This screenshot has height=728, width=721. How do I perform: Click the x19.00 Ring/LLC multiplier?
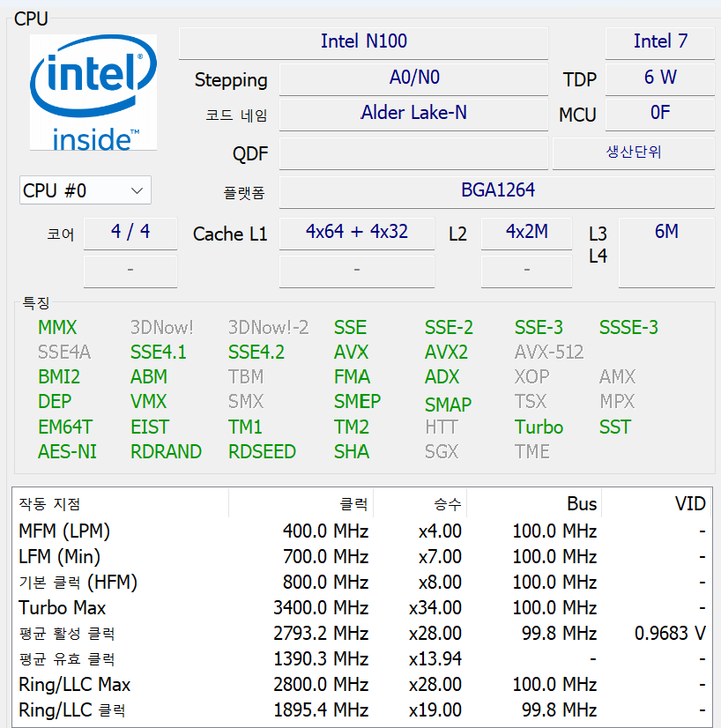(435, 709)
